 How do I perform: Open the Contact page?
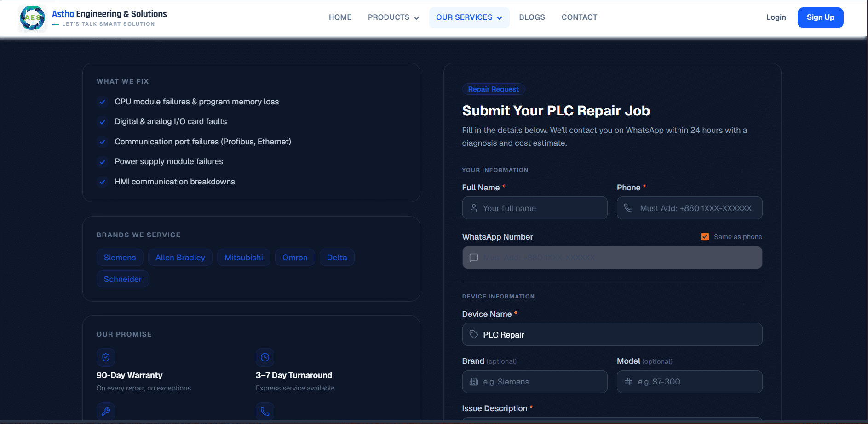[579, 17]
